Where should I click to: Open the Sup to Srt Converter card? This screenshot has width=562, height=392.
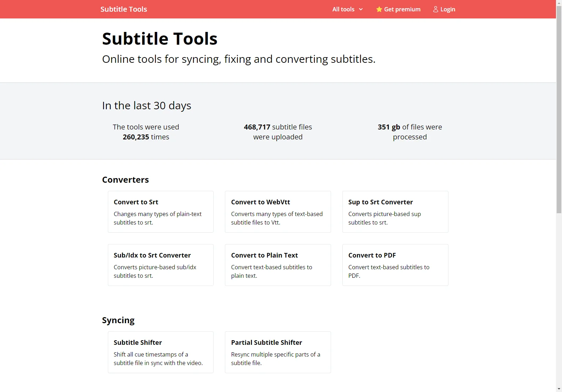click(395, 212)
